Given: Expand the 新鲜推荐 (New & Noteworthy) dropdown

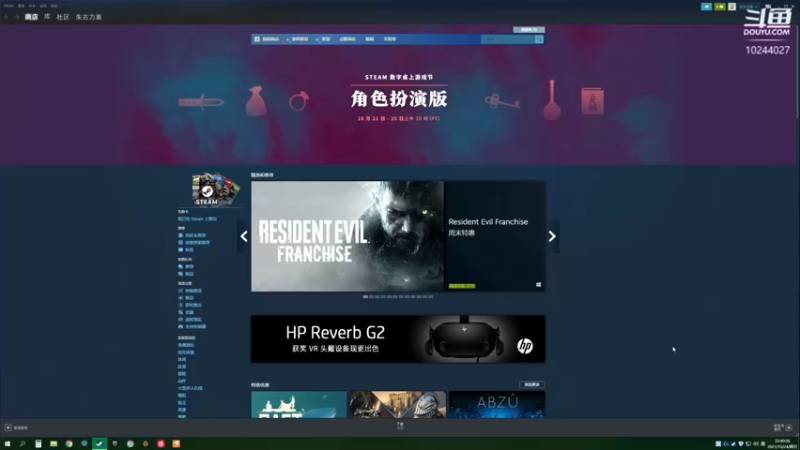Looking at the screenshot, I should click(299, 39).
